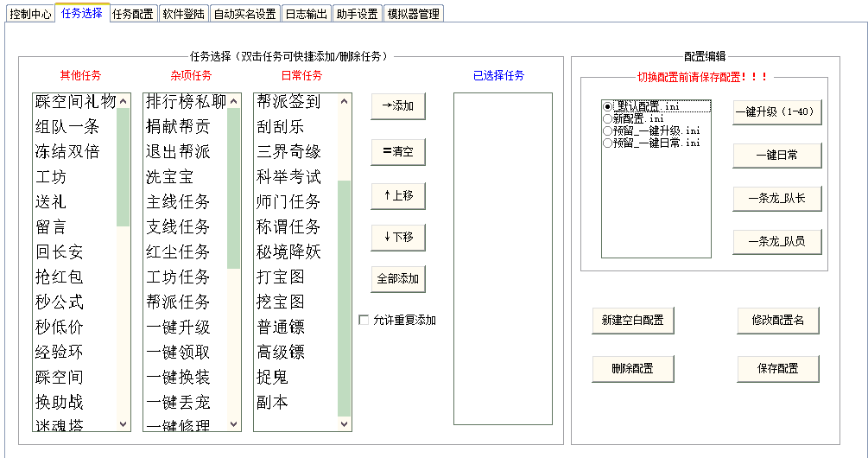
Task: Click the 全部添加 button
Action: click(398, 278)
